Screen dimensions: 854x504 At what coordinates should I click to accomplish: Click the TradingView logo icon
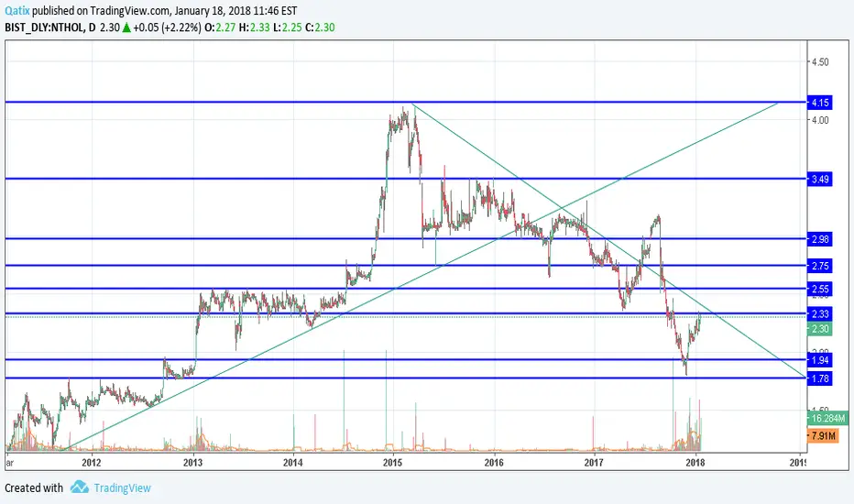[80, 488]
